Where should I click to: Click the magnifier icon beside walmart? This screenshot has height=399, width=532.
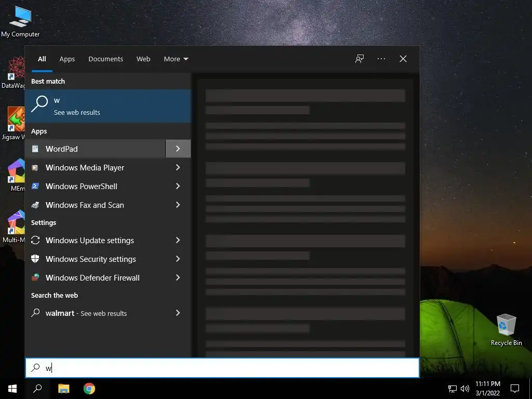point(35,313)
